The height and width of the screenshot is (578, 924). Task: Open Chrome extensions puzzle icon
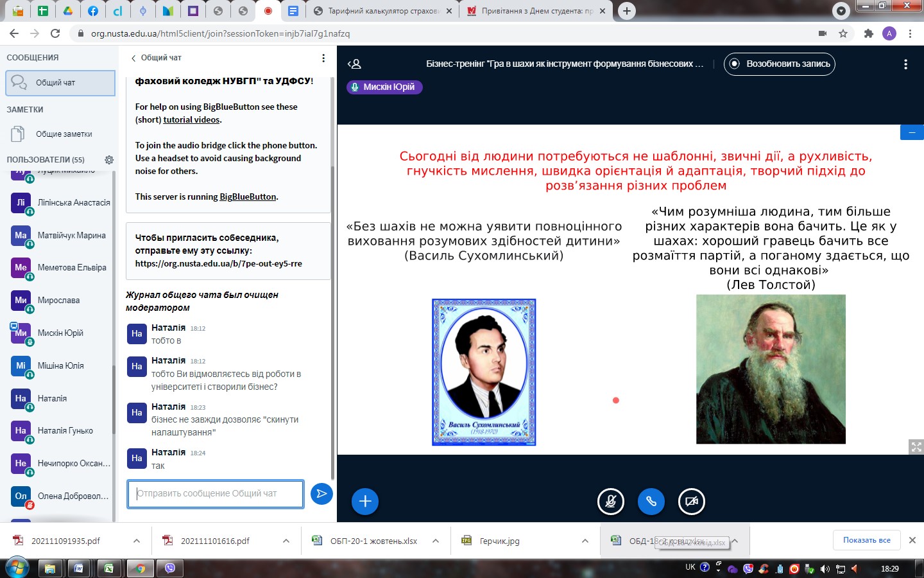(869, 33)
